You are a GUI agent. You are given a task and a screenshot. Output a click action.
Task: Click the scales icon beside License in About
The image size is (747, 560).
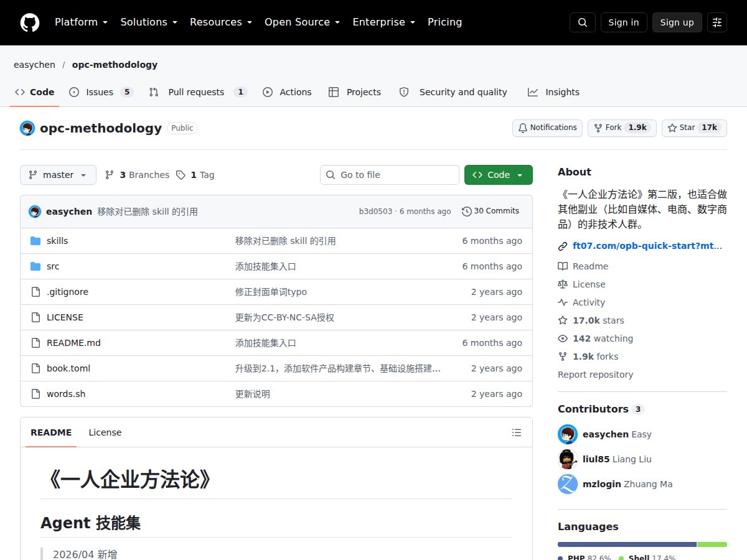[563, 284]
